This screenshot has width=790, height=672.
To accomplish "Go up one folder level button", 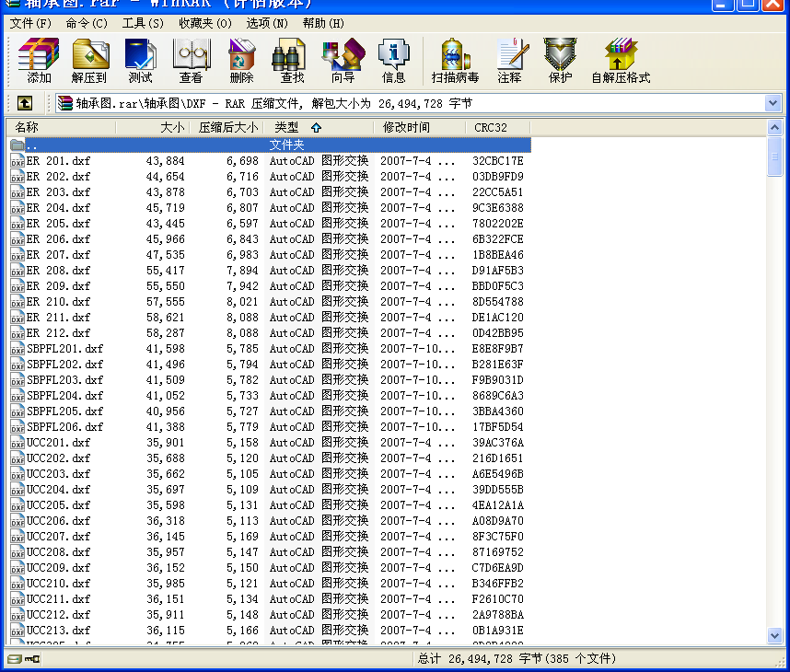I will (25, 103).
